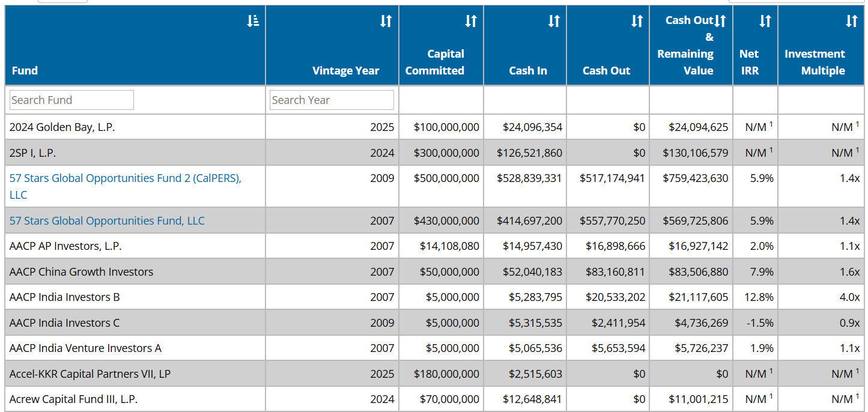Click the $528,839,331 cash in value
This screenshot has width=868, height=412.
click(x=529, y=178)
